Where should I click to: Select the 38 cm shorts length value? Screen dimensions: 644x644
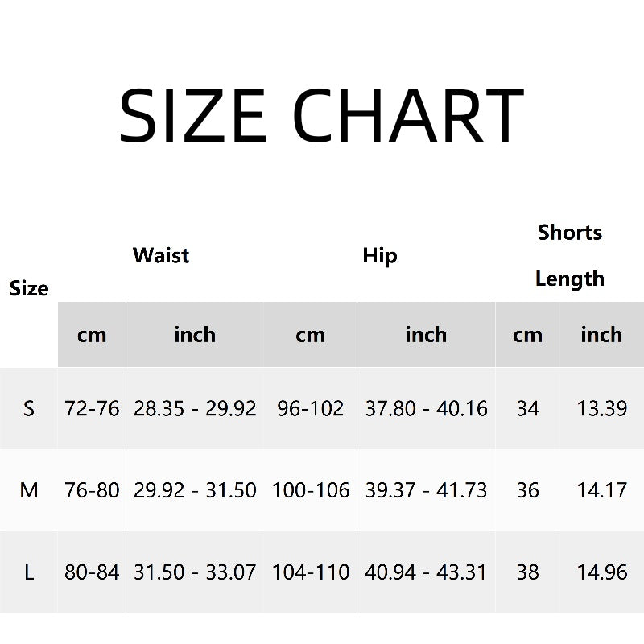coord(527,572)
